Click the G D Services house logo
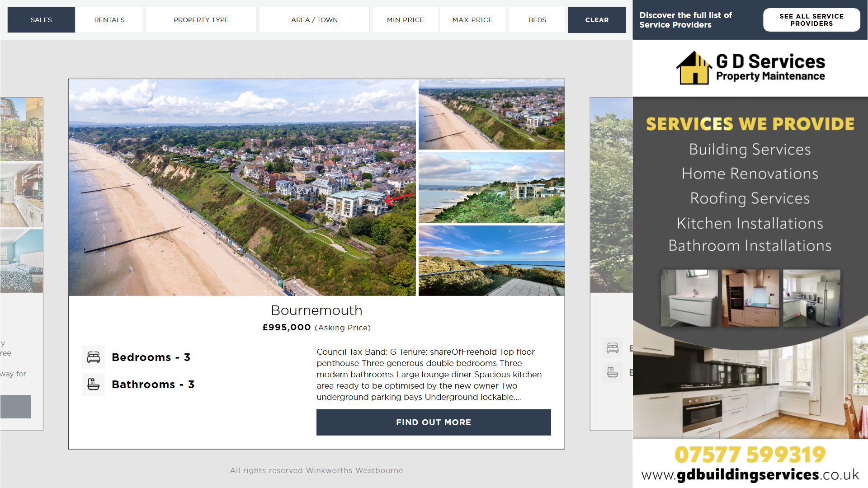868x488 pixels. coord(694,68)
